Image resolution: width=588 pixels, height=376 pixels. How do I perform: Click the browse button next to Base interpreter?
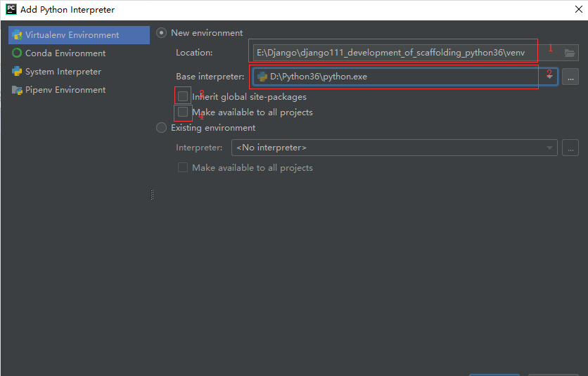(570, 77)
